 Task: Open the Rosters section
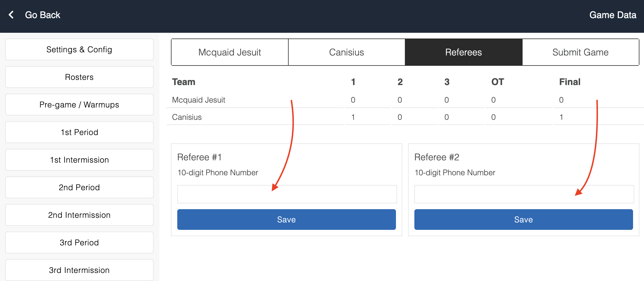[79, 77]
